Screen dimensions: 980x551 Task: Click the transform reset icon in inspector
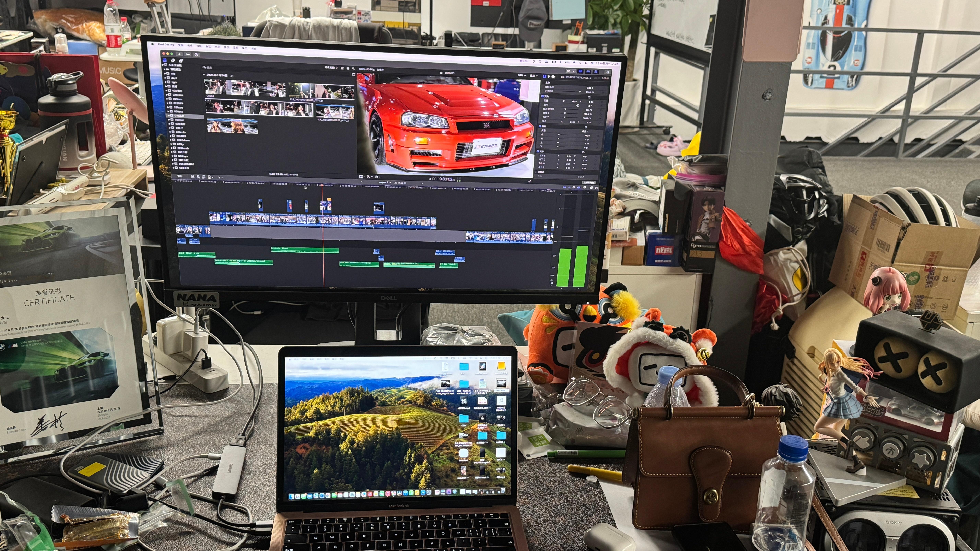589,97
